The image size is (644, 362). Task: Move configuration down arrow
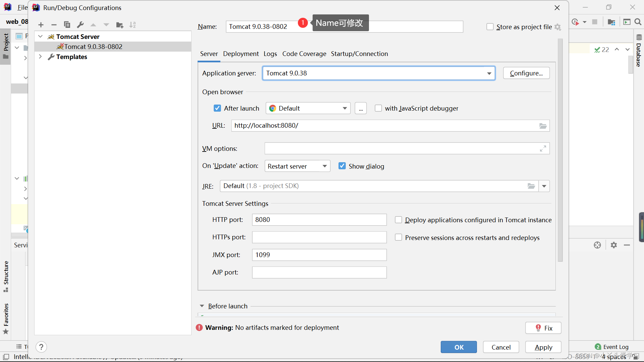106,25
